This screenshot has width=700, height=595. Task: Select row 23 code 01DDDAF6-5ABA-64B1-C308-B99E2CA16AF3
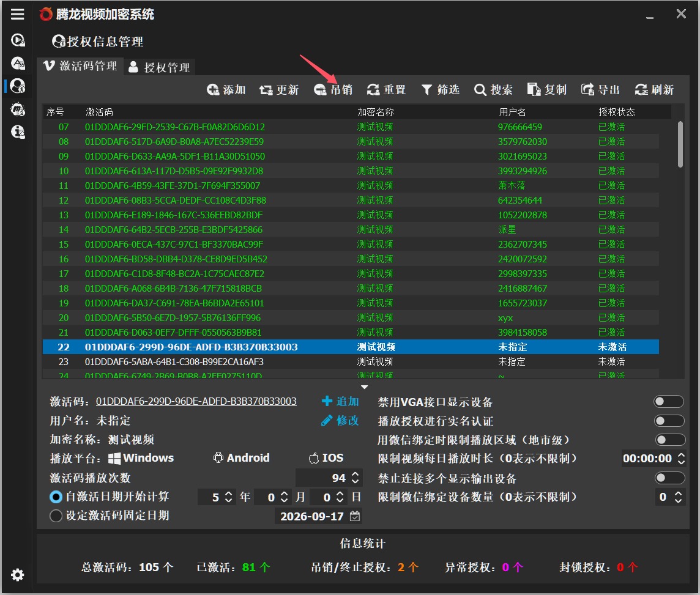click(351, 362)
